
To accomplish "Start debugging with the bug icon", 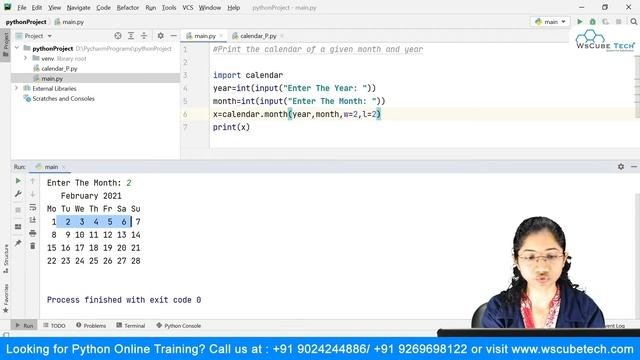I will click(x=593, y=22).
